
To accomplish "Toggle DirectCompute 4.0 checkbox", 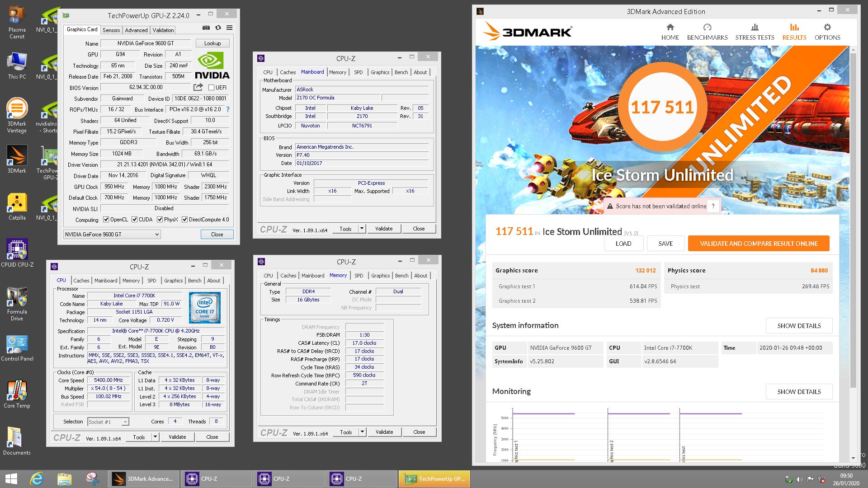I will (x=184, y=220).
